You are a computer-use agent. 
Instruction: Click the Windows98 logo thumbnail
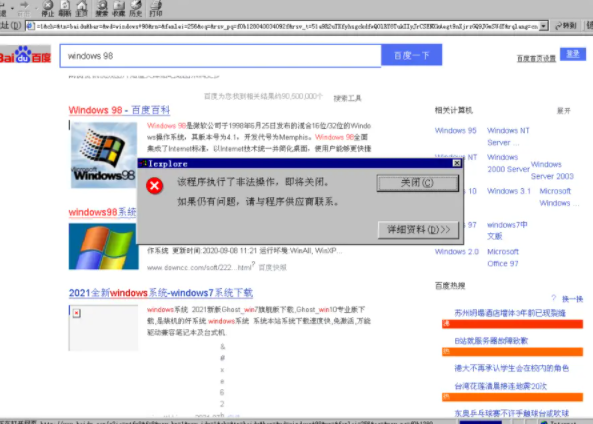104,155
